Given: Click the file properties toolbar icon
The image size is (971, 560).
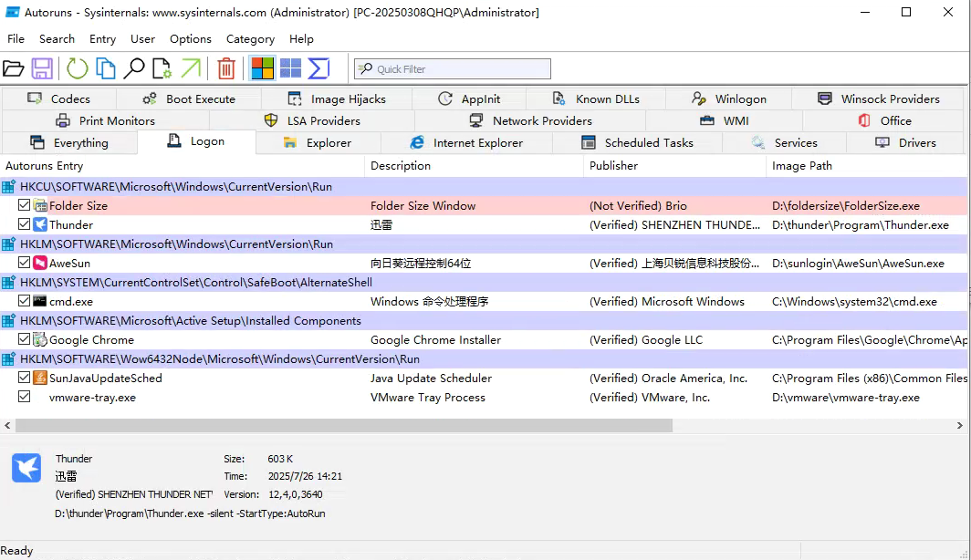Looking at the screenshot, I should point(162,68).
